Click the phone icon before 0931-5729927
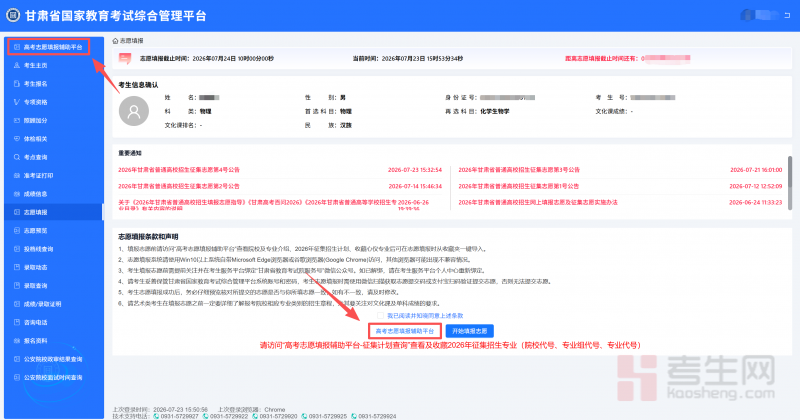The height and width of the screenshot is (420, 800). pos(156,416)
